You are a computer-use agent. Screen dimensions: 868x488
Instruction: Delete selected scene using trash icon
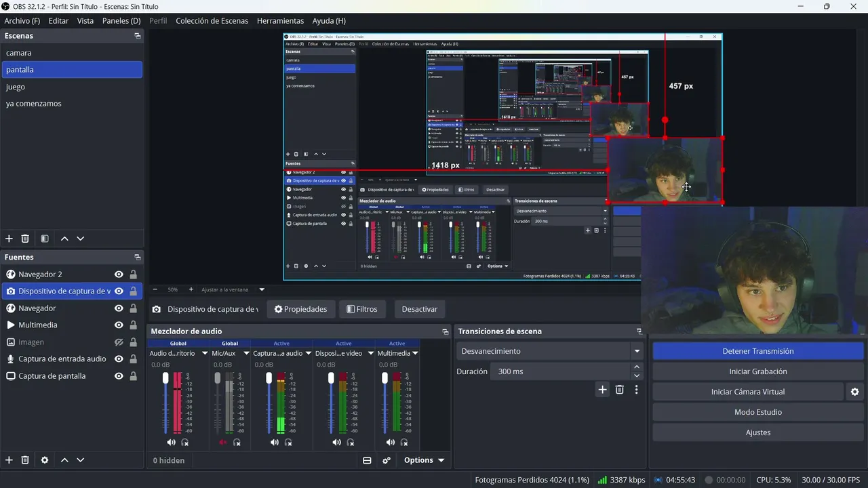[x=25, y=239]
